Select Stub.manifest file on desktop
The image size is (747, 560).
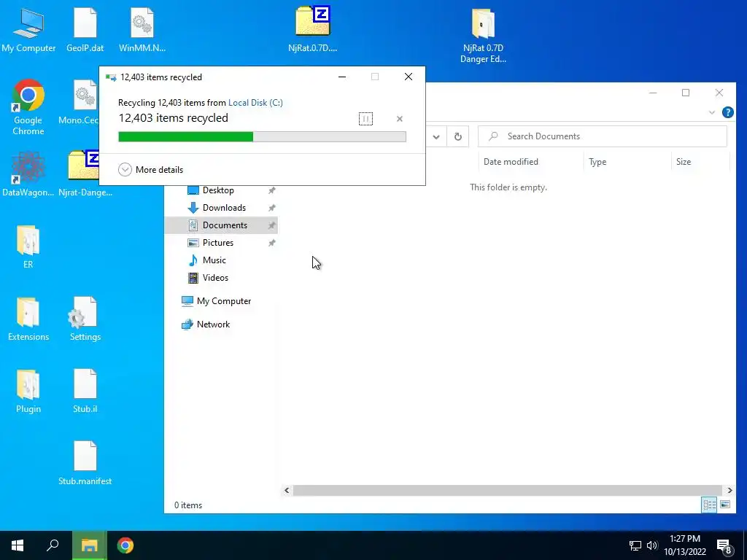click(x=85, y=463)
